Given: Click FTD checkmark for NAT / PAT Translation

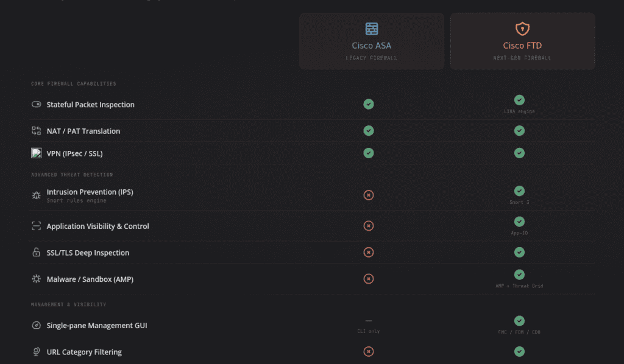Looking at the screenshot, I should click(x=519, y=131).
